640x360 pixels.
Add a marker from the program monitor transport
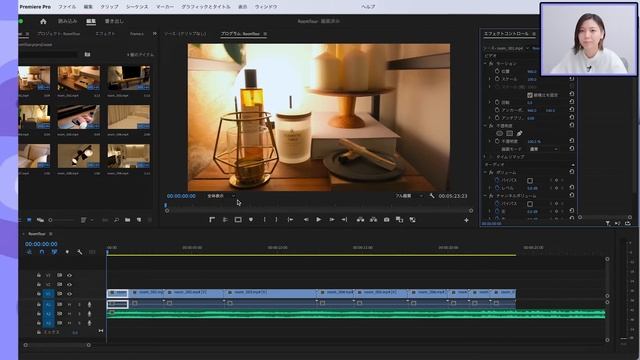click(251, 220)
